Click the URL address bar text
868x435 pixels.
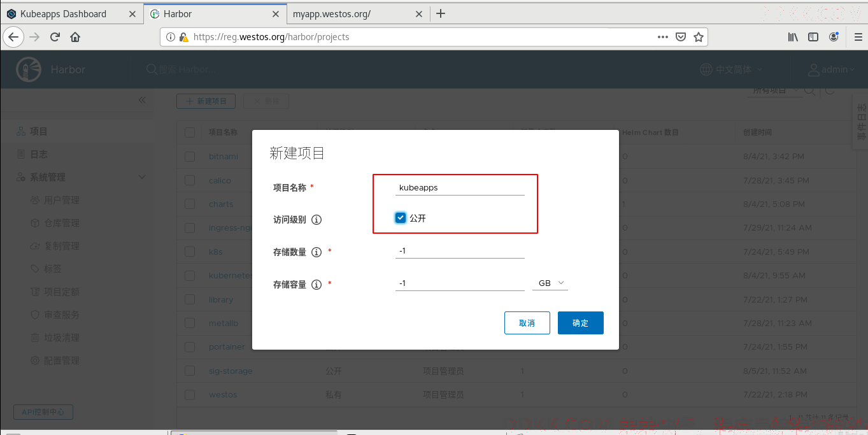pos(271,37)
